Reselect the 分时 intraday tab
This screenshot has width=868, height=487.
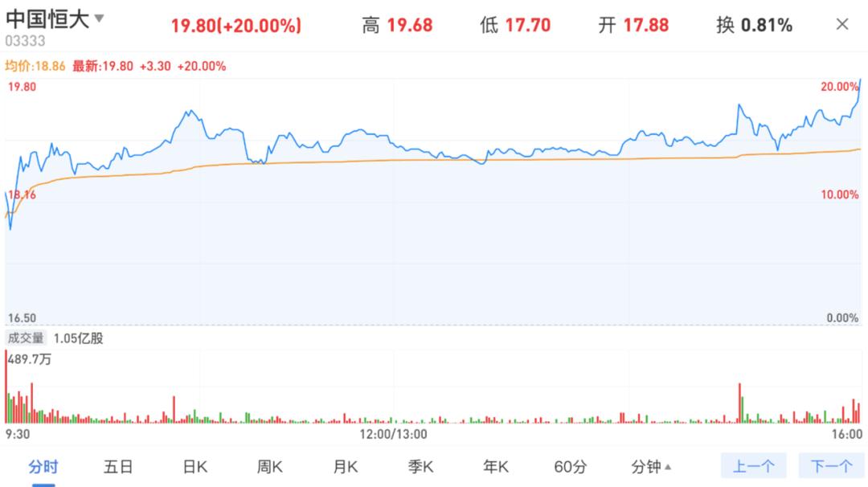click(x=43, y=467)
